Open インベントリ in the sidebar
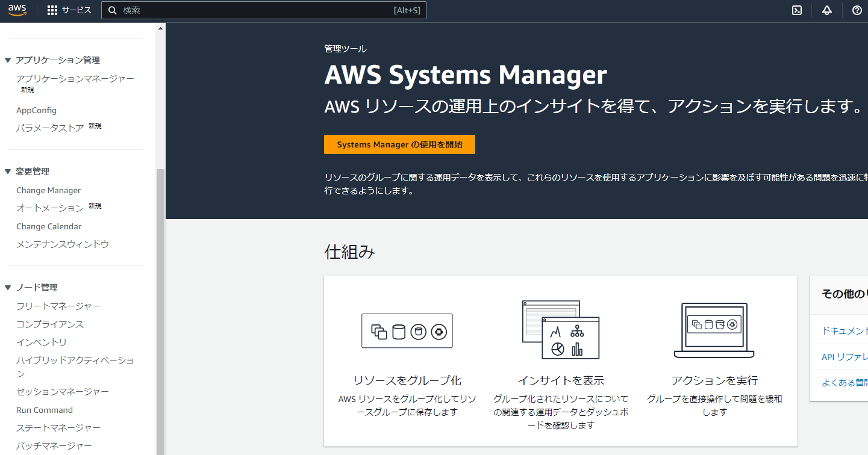The height and width of the screenshot is (455, 868). 42,342
